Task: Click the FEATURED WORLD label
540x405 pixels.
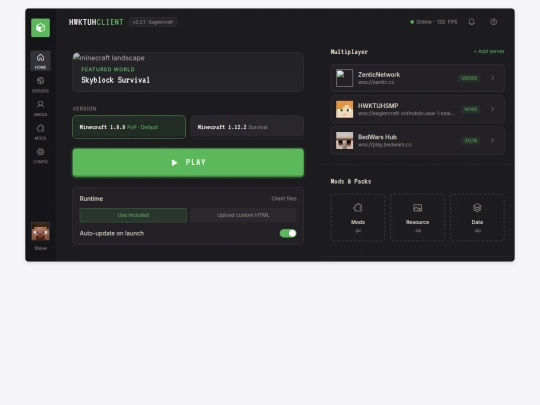Action: 108,69
